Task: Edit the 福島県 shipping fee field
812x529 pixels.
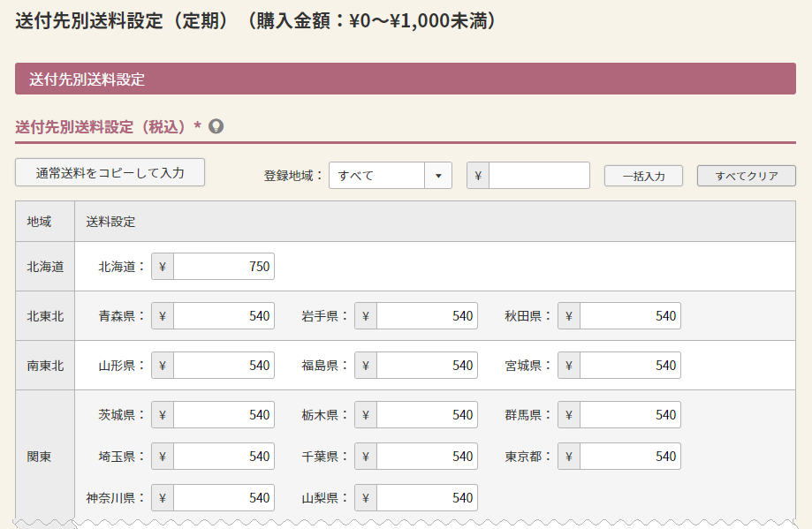Action: pyautogui.click(x=427, y=366)
